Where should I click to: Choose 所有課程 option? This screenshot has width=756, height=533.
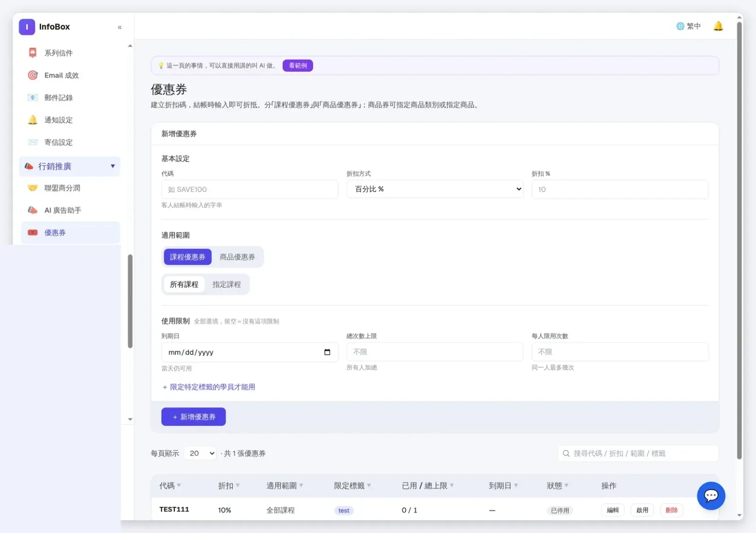(184, 284)
